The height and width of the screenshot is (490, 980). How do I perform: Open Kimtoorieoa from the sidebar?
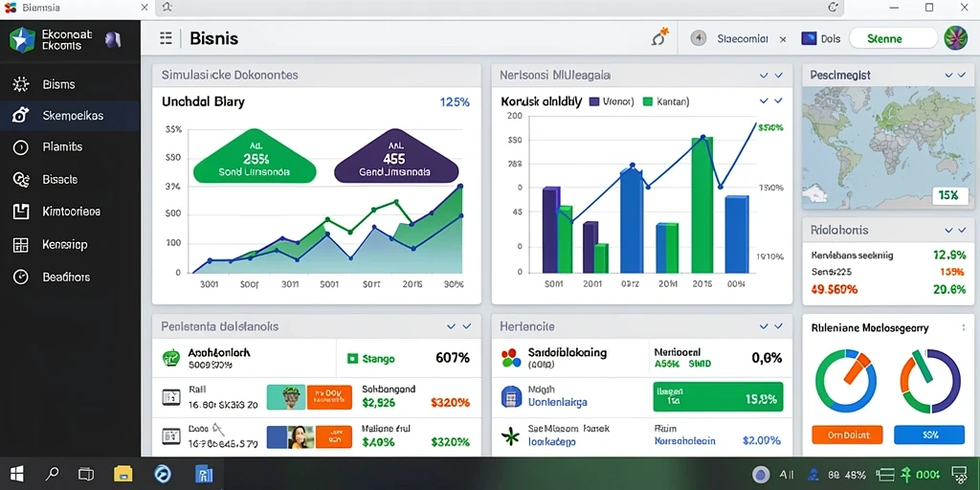click(69, 212)
